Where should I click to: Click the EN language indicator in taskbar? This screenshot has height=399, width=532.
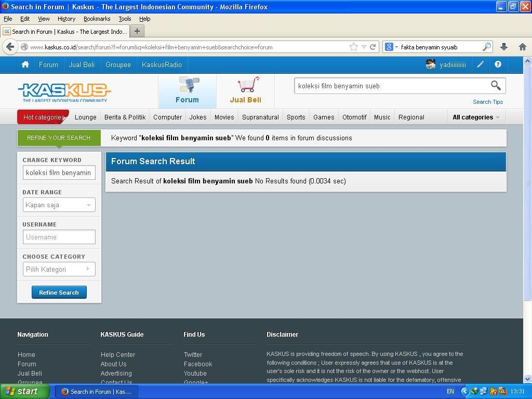[x=450, y=392]
